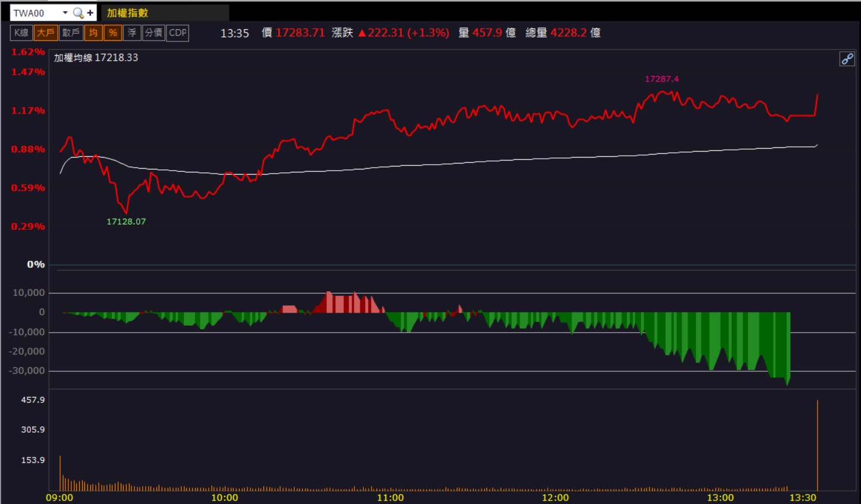
Task: Click the plus add-symbol icon
Action: click(x=90, y=12)
